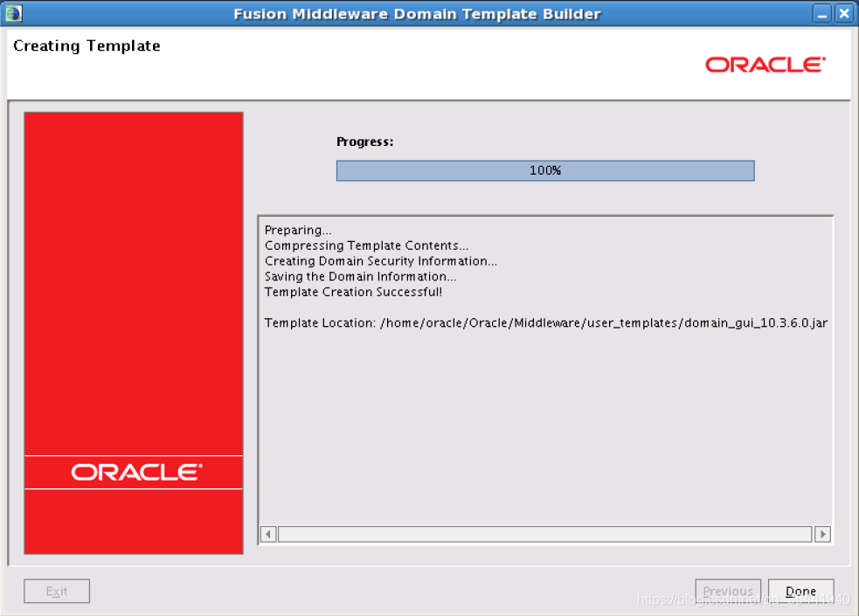Click the application icon in the title bar
Viewport: 859px width, 616px height.
(x=14, y=13)
